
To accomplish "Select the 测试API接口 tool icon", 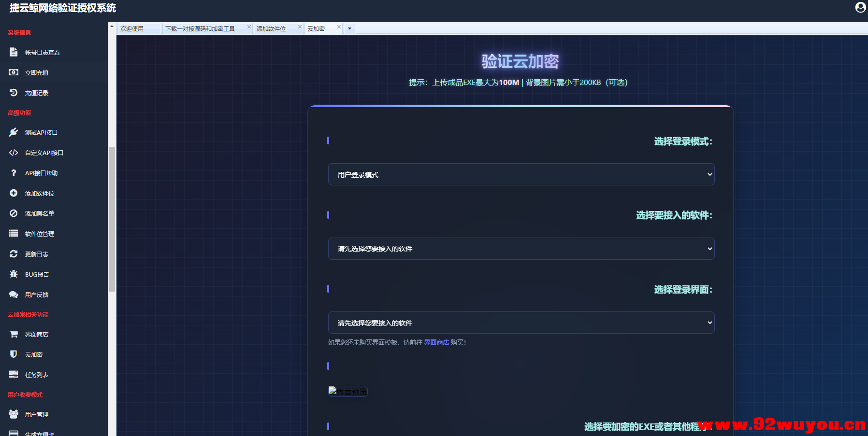I will 14,132.
